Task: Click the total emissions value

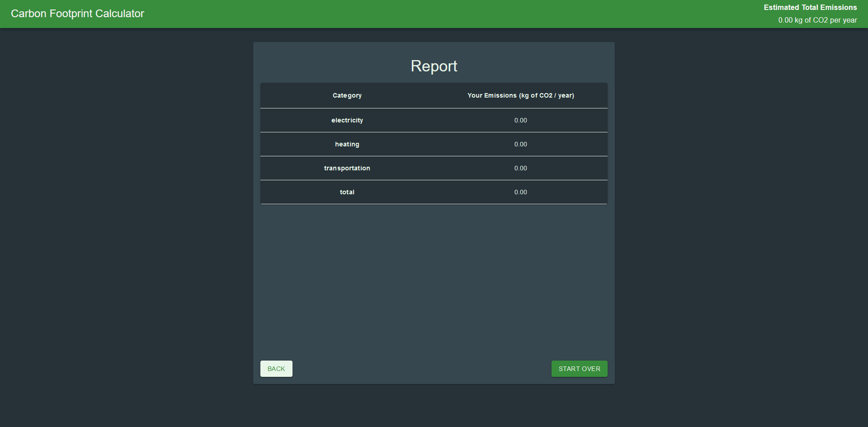Action: 520,192
